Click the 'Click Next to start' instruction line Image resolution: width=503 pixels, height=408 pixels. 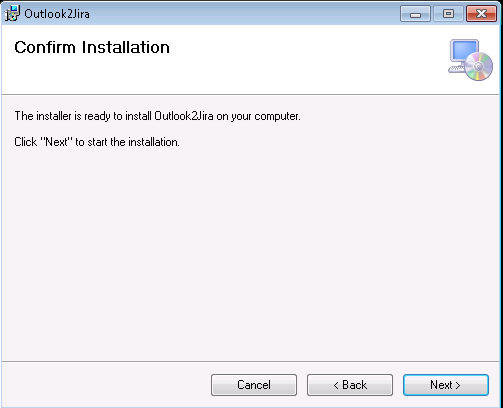97,142
